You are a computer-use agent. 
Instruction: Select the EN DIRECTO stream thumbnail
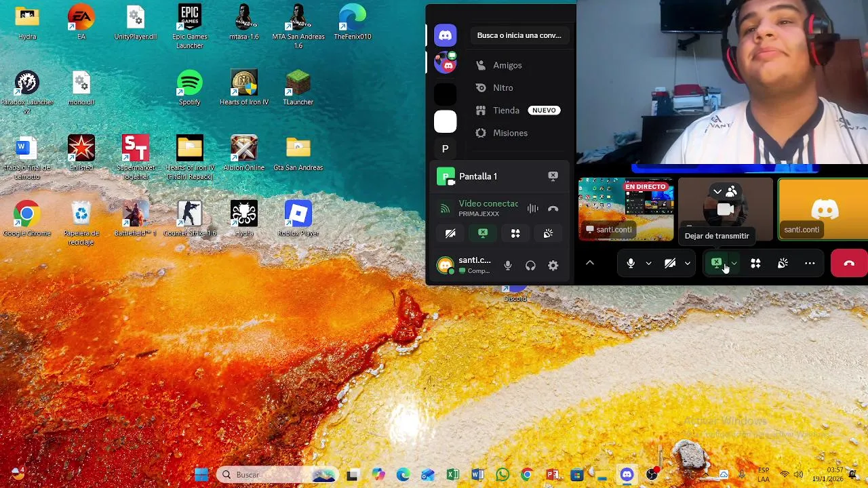click(x=626, y=209)
